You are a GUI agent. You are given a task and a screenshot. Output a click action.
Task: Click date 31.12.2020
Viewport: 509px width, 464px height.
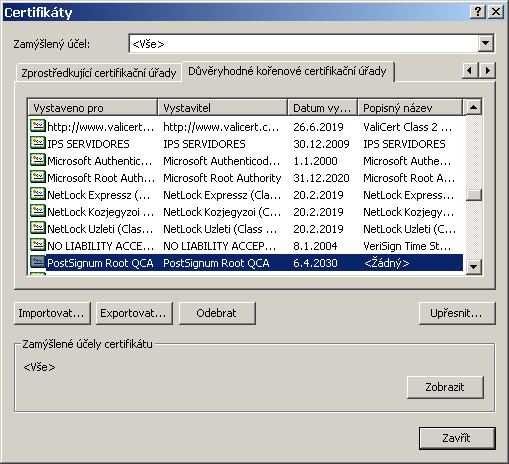coord(321,178)
